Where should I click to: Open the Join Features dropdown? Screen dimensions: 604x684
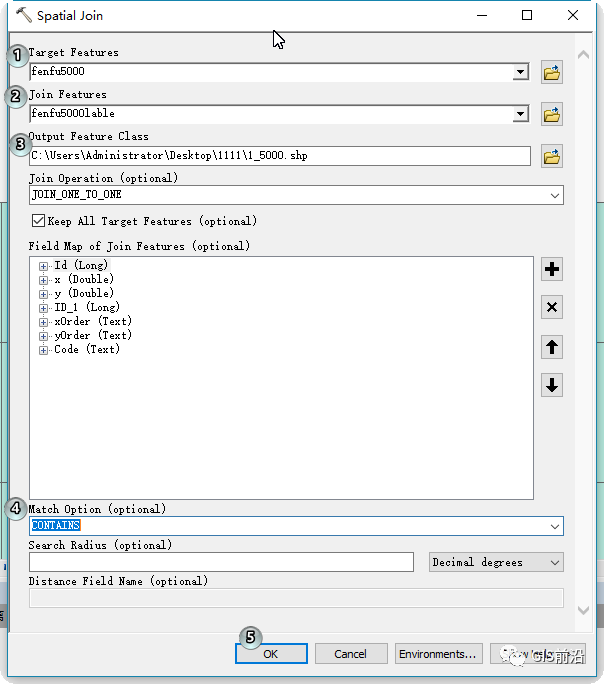pyautogui.click(x=520, y=114)
